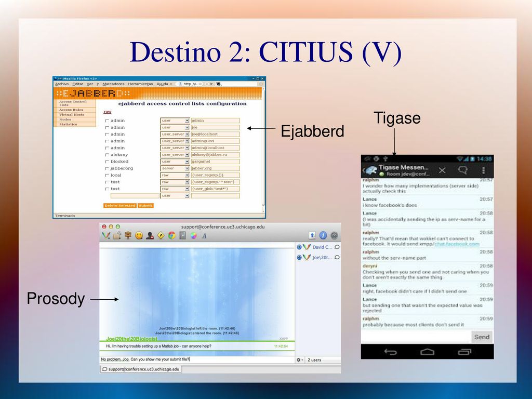Open the raw dropdown in the local row

pos(175,175)
